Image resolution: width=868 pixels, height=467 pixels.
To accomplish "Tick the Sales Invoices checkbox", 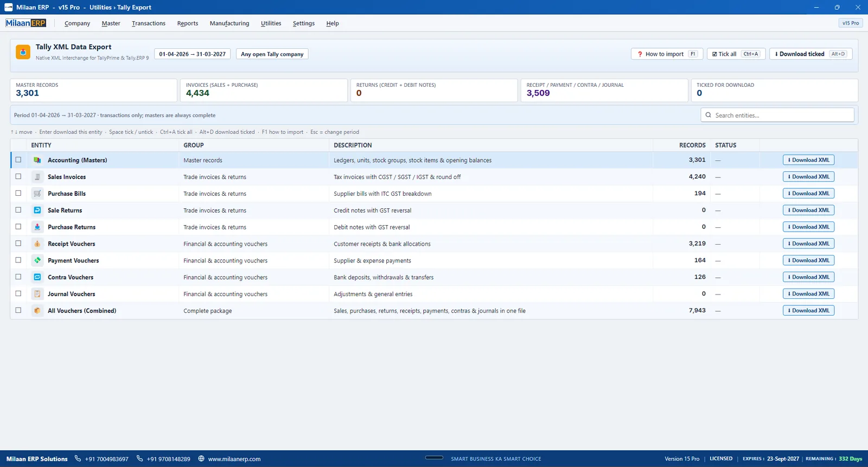I will (18, 177).
